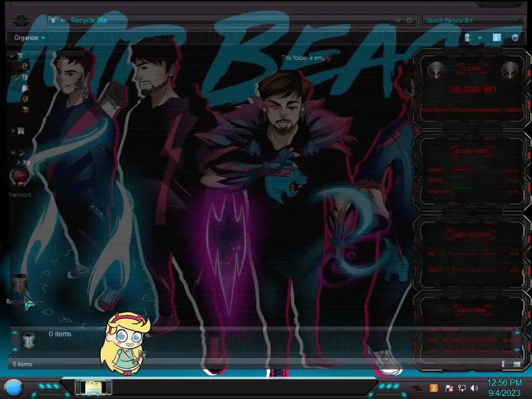Click the red widget clock time
This screenshot has width=532, height=399.
tap(472, 89)
